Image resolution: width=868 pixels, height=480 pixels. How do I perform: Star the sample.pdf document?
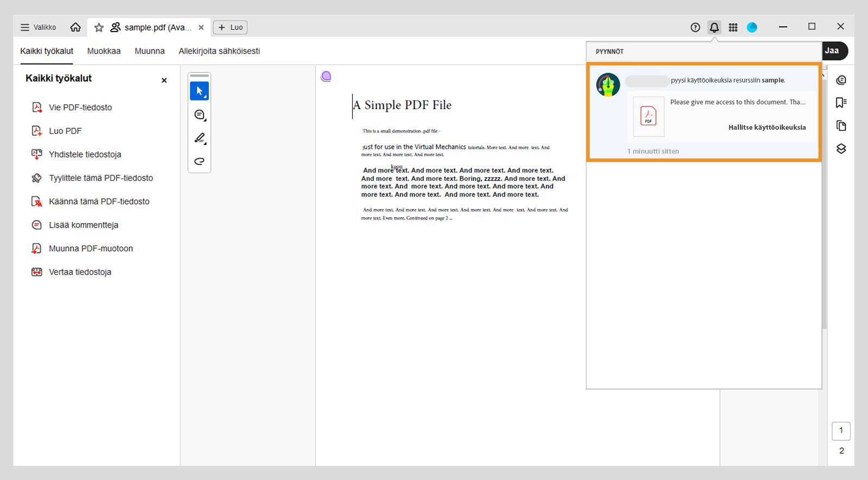(x=99, y=27)
